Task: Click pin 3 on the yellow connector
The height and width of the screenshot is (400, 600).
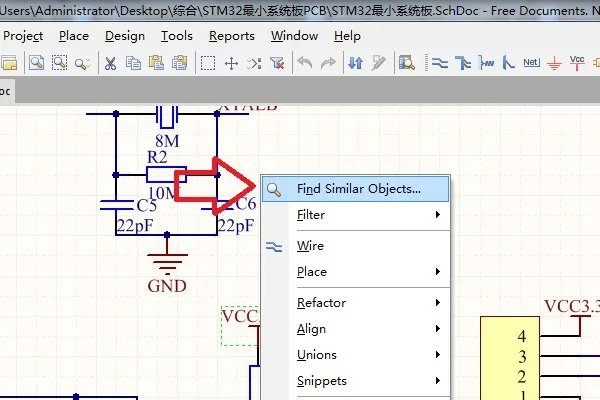Action: click(x=522, y=357)
